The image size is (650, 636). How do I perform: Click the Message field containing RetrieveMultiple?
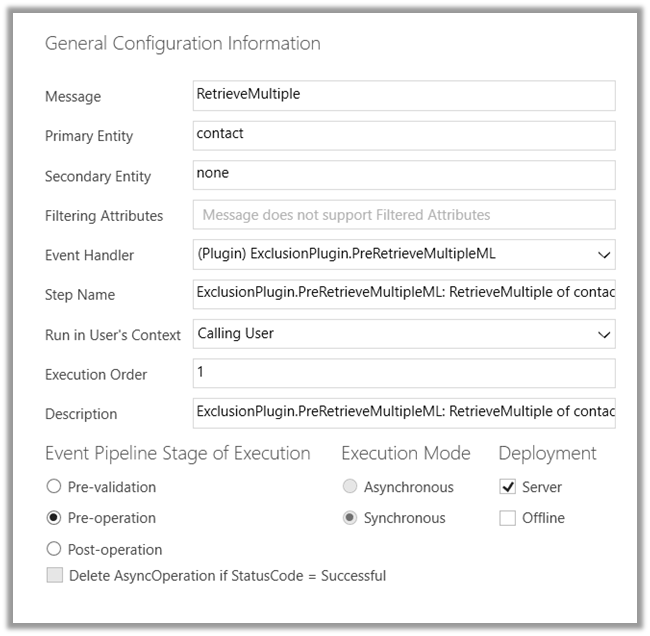[x=404, y=95]
